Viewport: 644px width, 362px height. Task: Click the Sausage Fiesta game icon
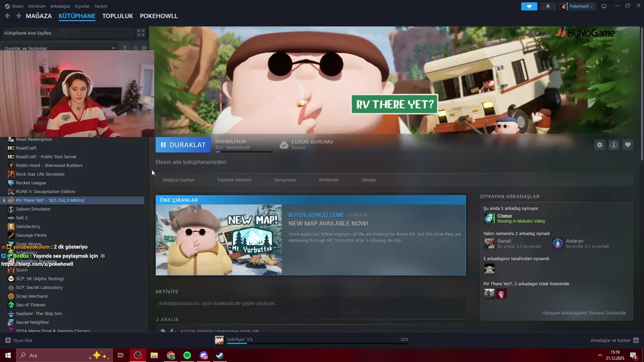[11, 235]
